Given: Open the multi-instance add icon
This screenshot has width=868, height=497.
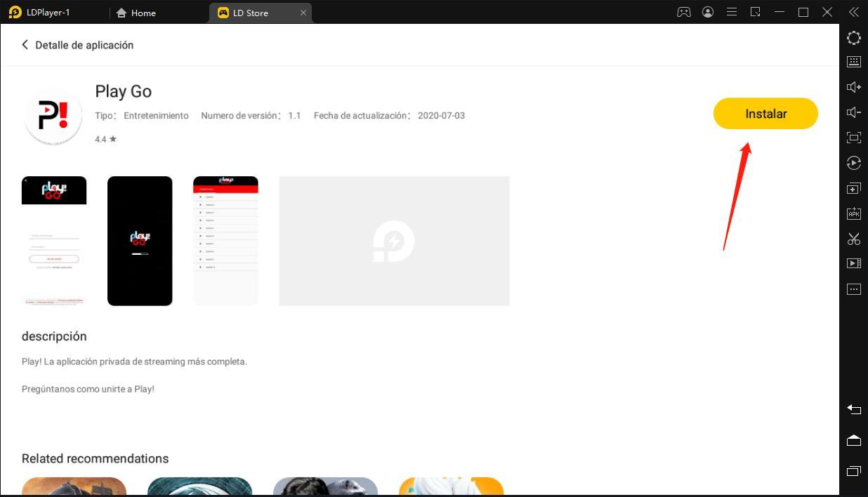Looking at the screenshot, I should [854, 188].
